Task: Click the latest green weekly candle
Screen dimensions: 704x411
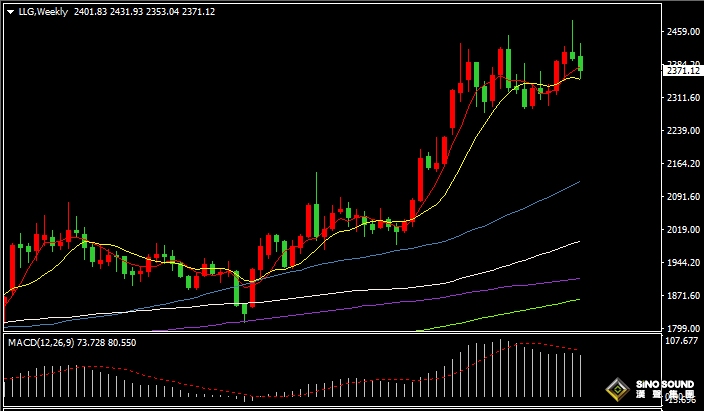Action: [581, 64]
